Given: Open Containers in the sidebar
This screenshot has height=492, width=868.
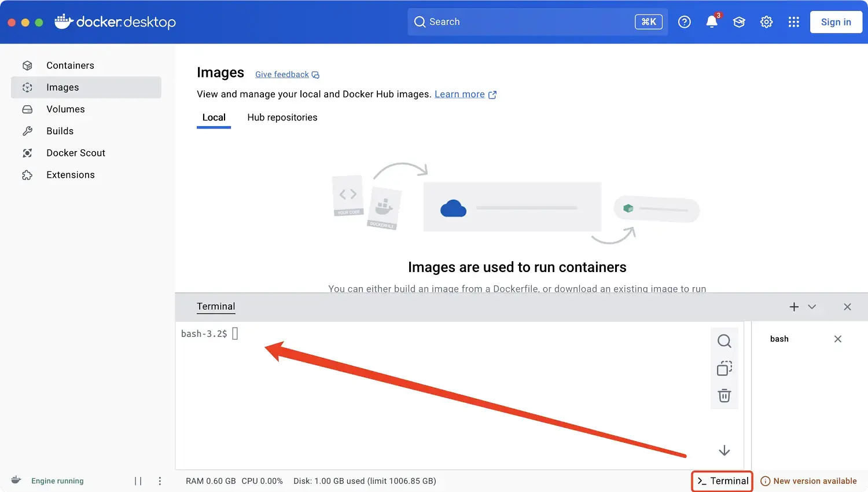Looking at the screenshot, I should pos(70,65).
